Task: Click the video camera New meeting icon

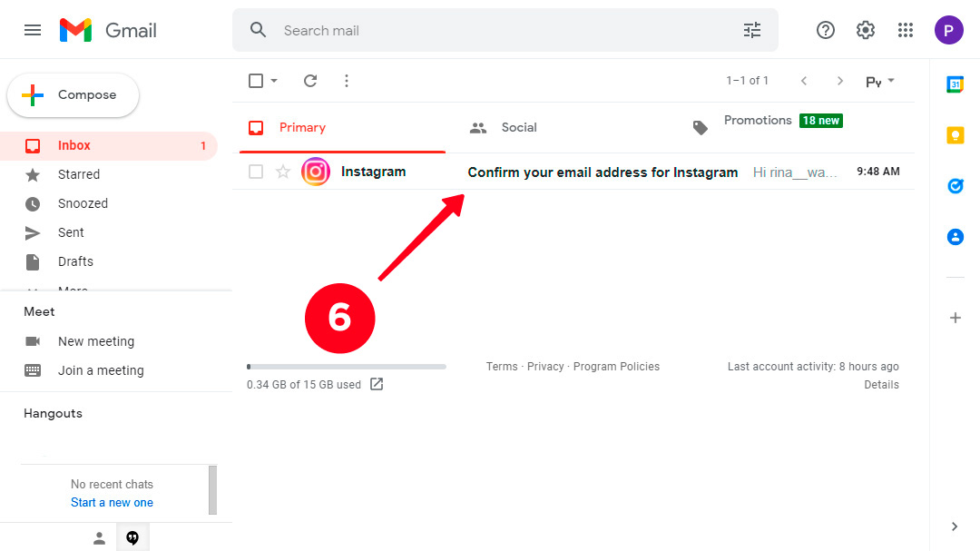Action: [x=33, y=340]
